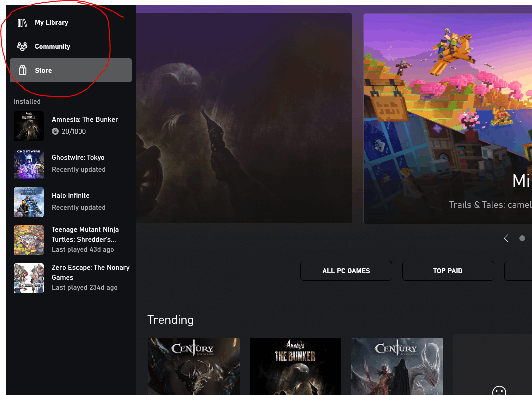
Task: Open the Amnesia: The Bunker installed thumbnail
Action: [x=29, y=126]
